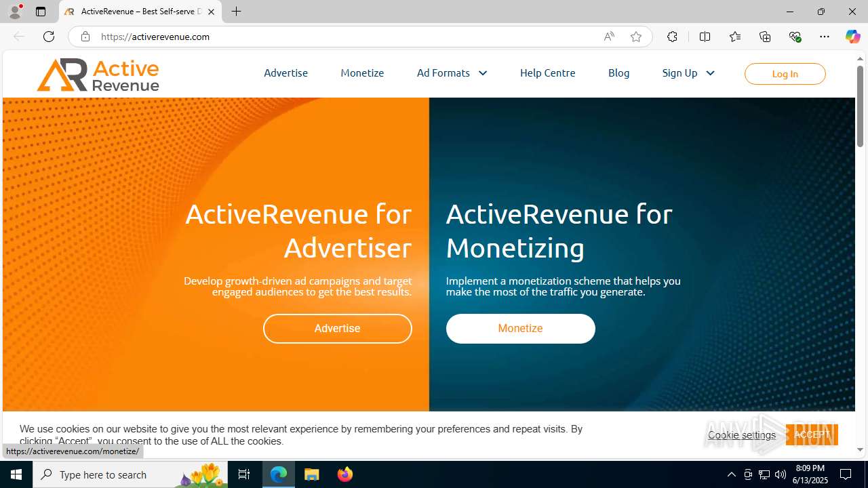View site information lock icon
Image resolution: width=868 pixels, height=488 pixels.
point(85,37)
